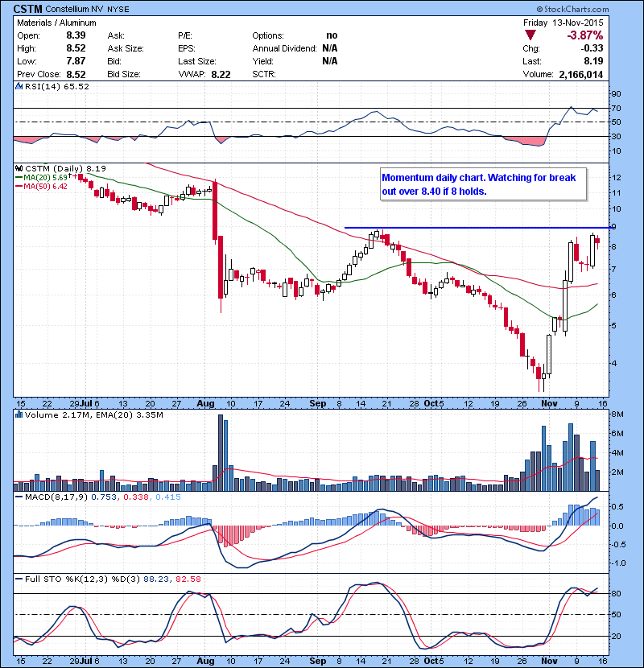Click the MA(50) 6.42 legend entry
This screenshot has height=668, width=644.
(x=42, y=186)
